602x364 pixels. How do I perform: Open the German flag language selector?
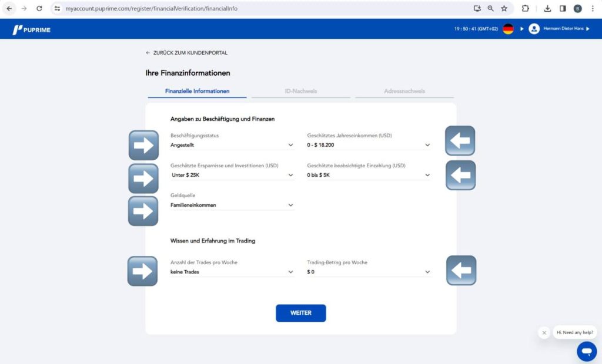pyautogui.click(x=508, y=29)
